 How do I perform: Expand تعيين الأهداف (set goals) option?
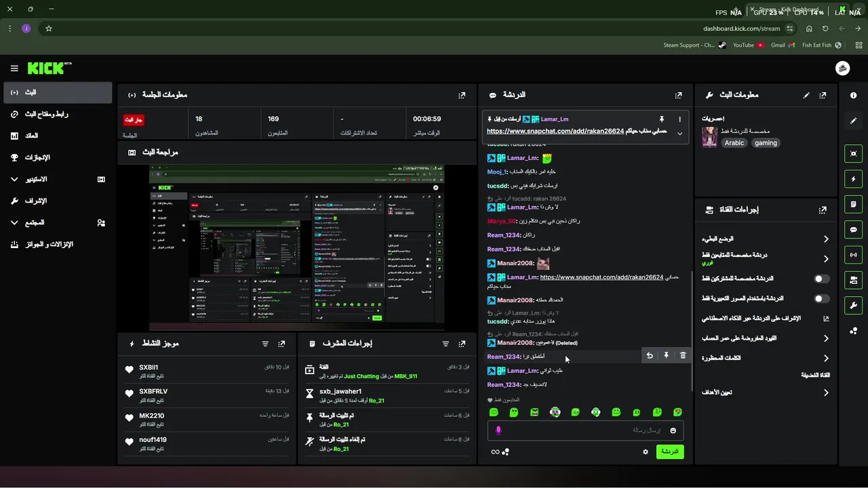click(x=766, y=392)
